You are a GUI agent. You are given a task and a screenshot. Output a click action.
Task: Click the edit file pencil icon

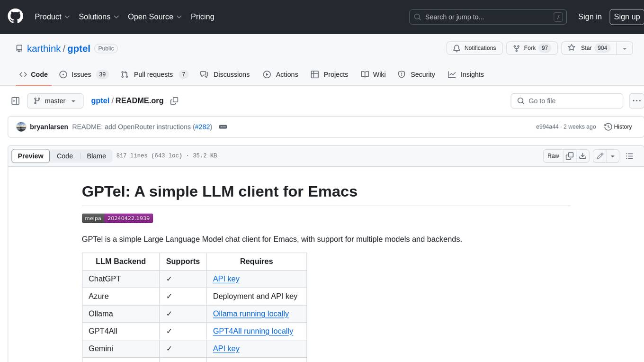(600, 156)
